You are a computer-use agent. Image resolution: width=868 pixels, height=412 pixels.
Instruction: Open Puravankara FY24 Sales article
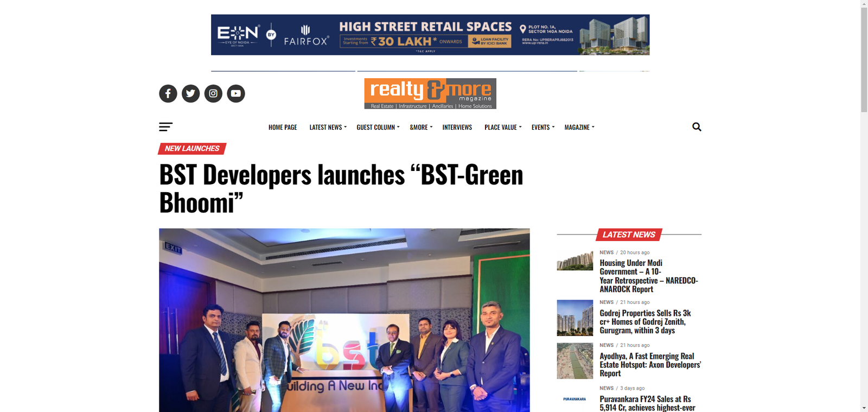click(647, 403)
